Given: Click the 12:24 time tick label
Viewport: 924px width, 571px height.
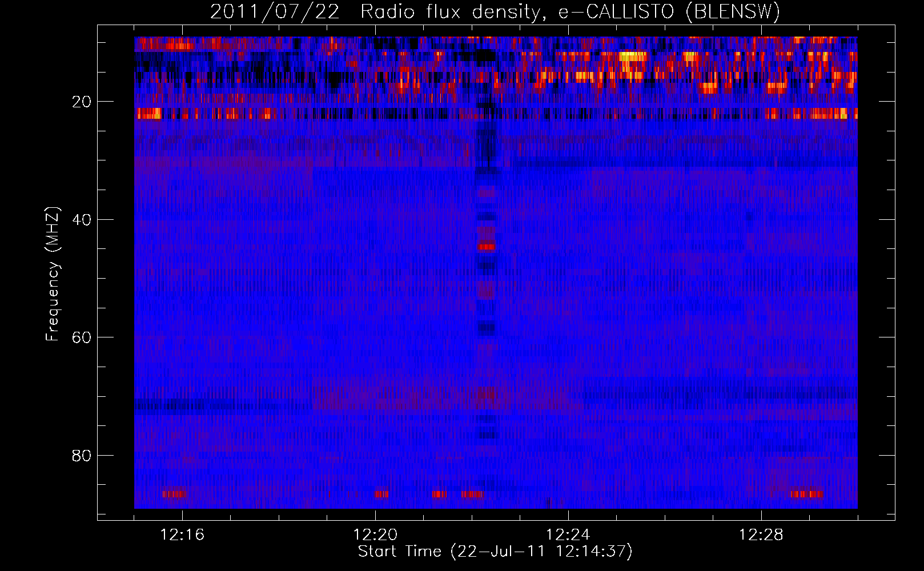Looking at the screenshot, I should (x=568, y=535).
